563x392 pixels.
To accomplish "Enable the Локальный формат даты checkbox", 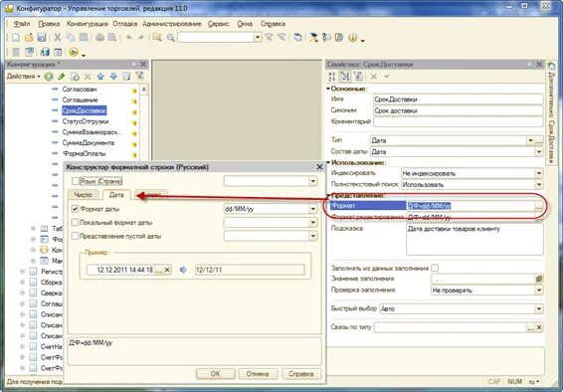I will (75, 223).
